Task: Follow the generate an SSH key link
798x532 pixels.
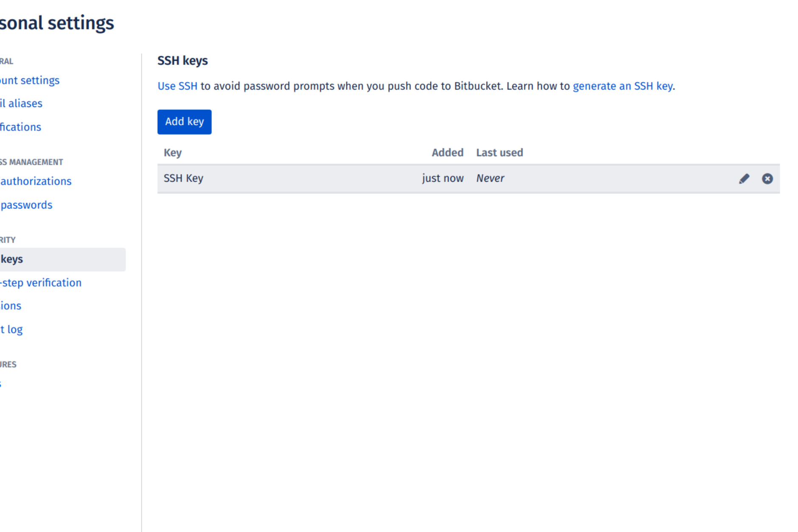Action: click(x=623, y=86)
